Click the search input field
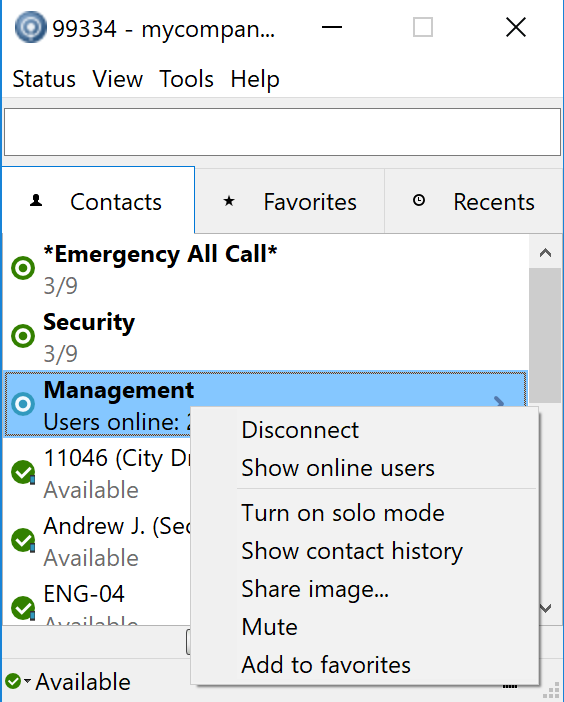The height and width of the screenshot is (702, 564). pyautogui.click(x=282, y=132)
